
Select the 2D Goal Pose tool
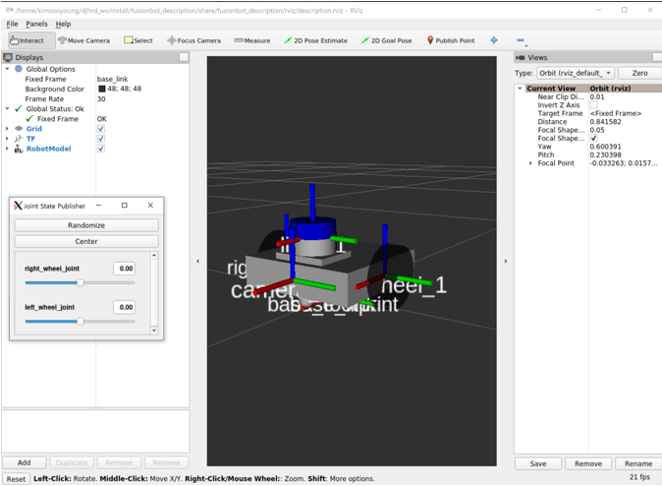coord(386,41)
